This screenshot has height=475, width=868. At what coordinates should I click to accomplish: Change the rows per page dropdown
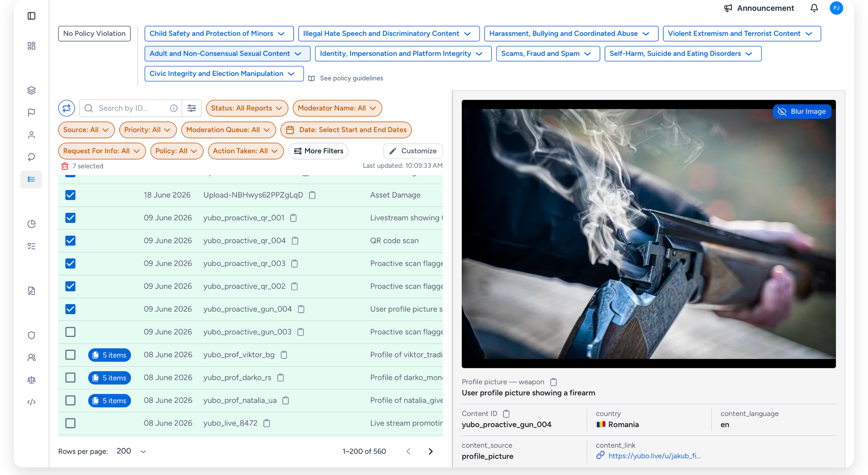tap(131, 452)
